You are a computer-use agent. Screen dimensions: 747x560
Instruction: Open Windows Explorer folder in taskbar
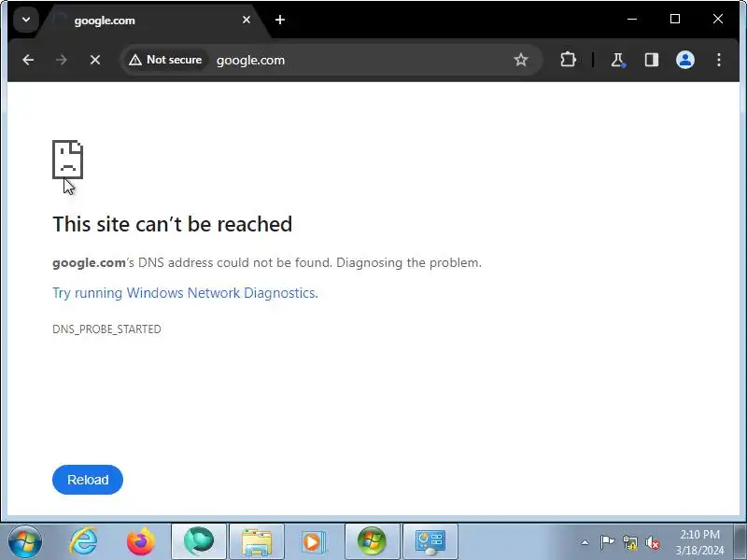tap(257, 541)
